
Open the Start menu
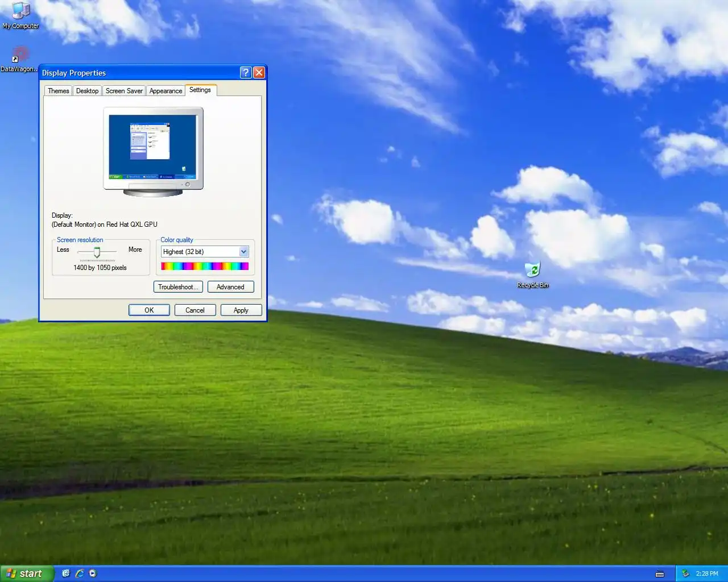[x=26, y=573]
